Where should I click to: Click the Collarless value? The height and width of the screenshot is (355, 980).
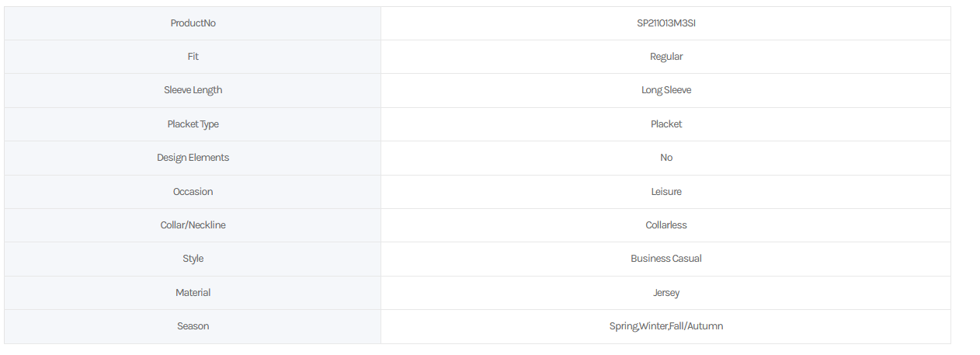(665, 225)
